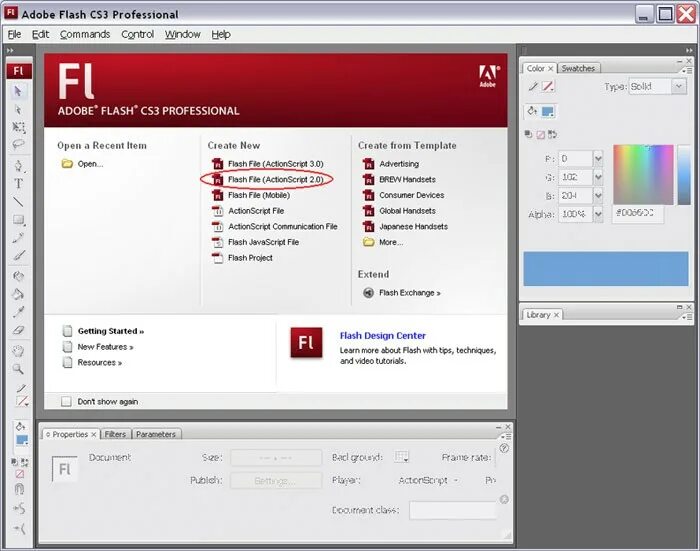700x551 pixels.
Task: Click No Color button in Color panel
Action: (541, 134)
